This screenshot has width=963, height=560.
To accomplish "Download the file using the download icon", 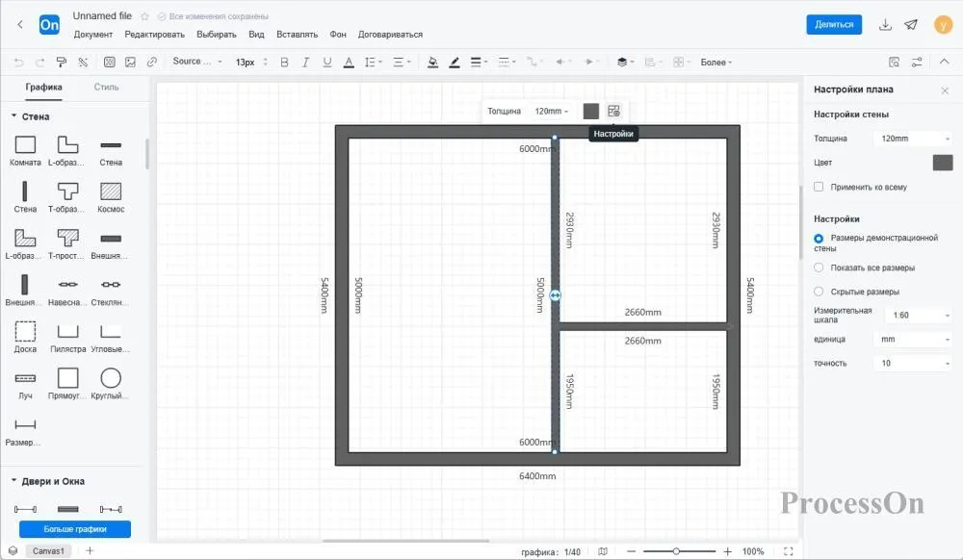I will (x=885, y=24).
